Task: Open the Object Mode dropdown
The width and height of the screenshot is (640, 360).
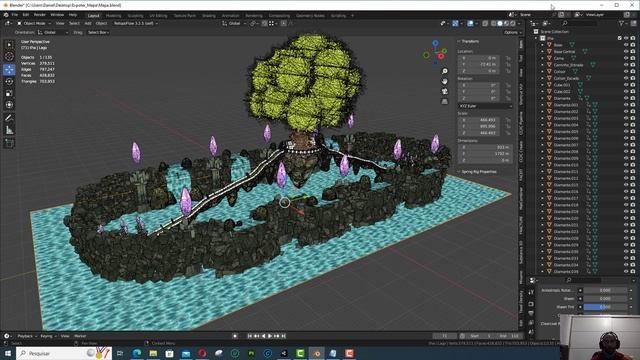Action: [x=34, y=23]
